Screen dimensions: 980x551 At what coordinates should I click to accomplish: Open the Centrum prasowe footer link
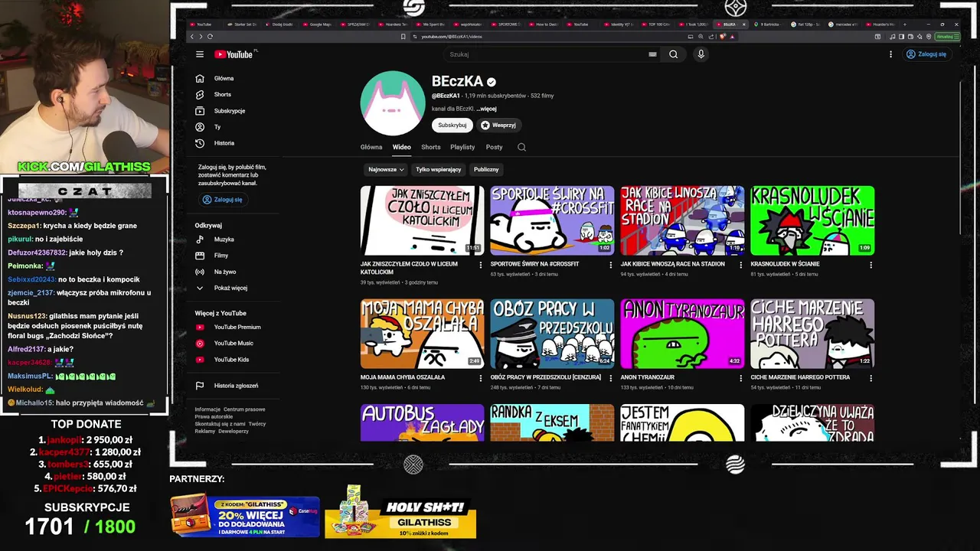tap(244, 409)
